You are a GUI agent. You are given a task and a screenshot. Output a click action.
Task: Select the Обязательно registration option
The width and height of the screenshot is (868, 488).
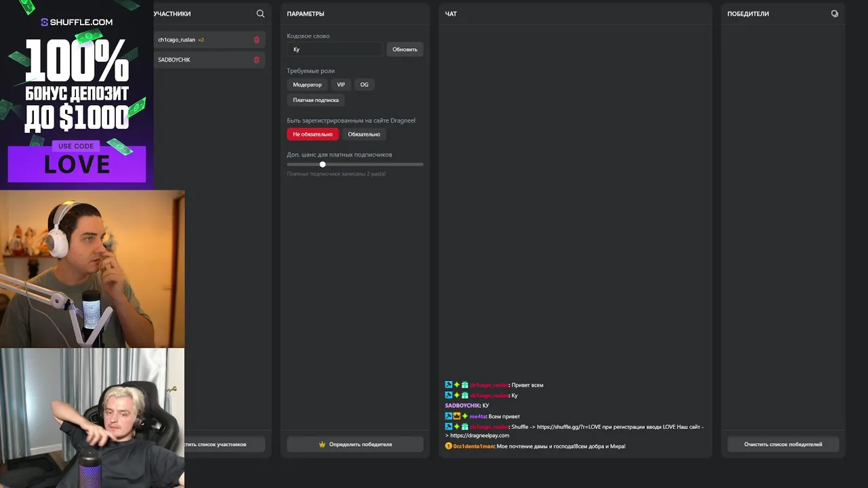364,134
